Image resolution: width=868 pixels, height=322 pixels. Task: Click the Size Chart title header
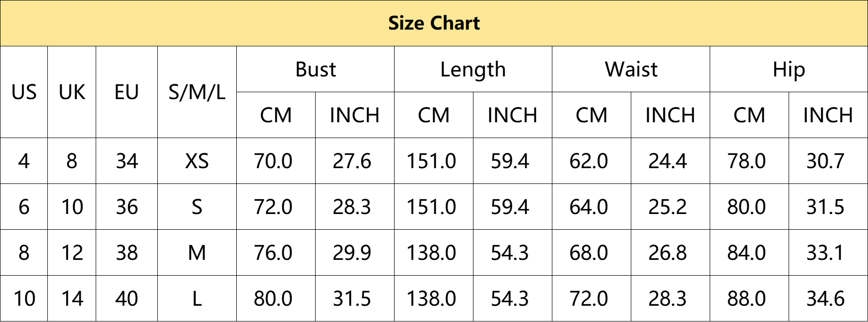coord(434,23)
